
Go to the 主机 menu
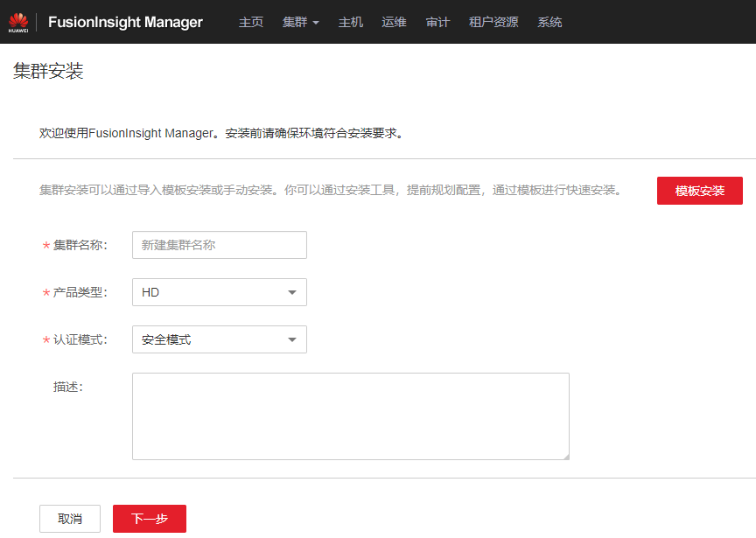351,22
